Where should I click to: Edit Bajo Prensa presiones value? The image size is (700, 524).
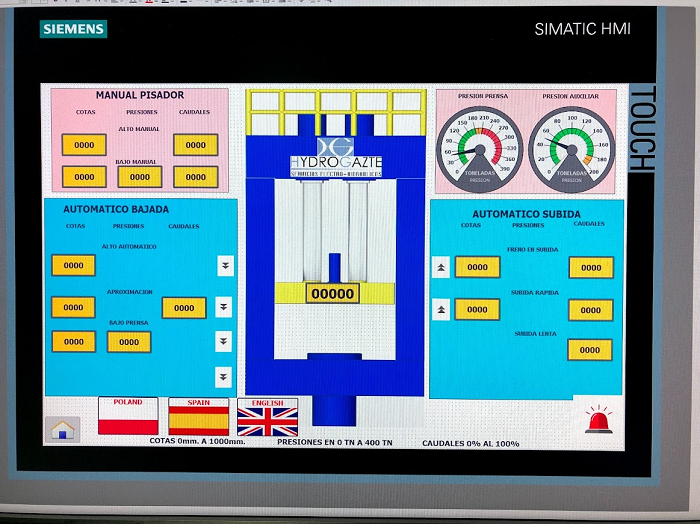[x=129, y=342]
